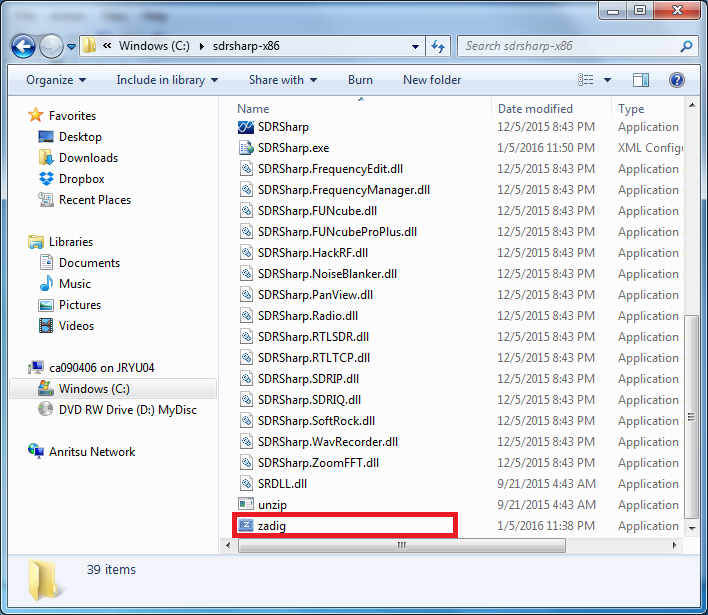Expand hidden breadcrumb path chevrons
The image size is (708, 615).
107,46
